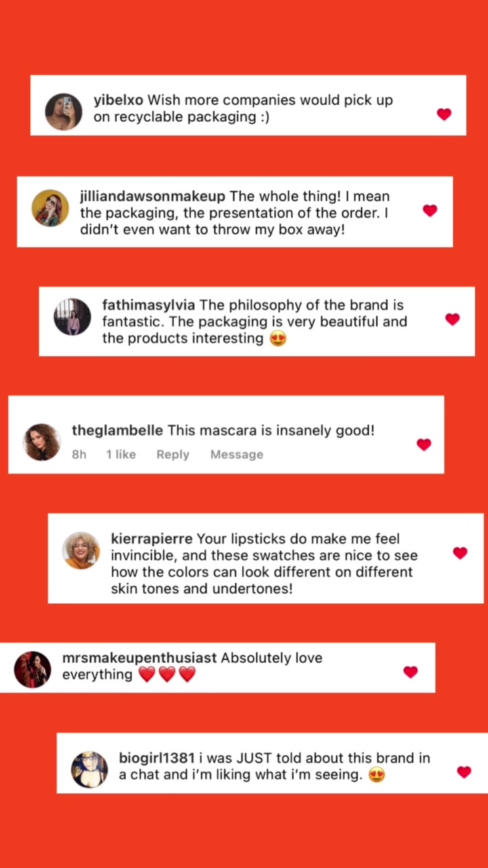The height and width of the screenshot is (868, 488).
Task: View biogirl1381's profile picture
Action: [89, 769]
